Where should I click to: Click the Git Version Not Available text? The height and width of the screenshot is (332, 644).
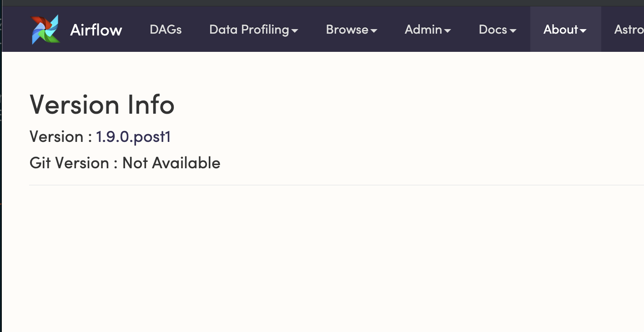pyautogui.click(x=124, y=163)
